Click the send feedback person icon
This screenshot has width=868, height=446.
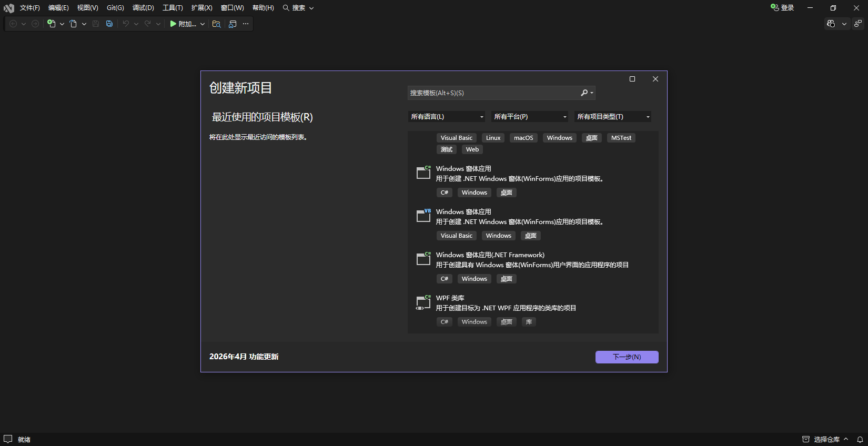click(858, 24)
